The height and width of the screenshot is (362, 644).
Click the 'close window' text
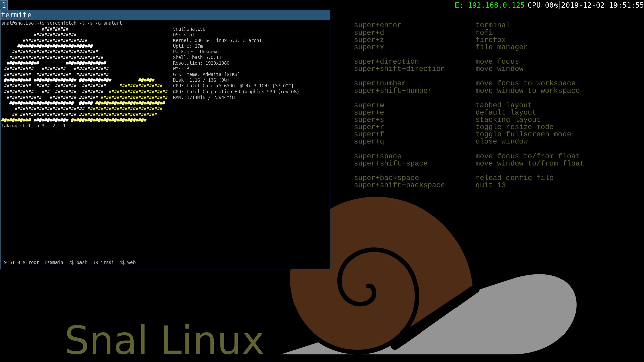(x=501, y=141)
